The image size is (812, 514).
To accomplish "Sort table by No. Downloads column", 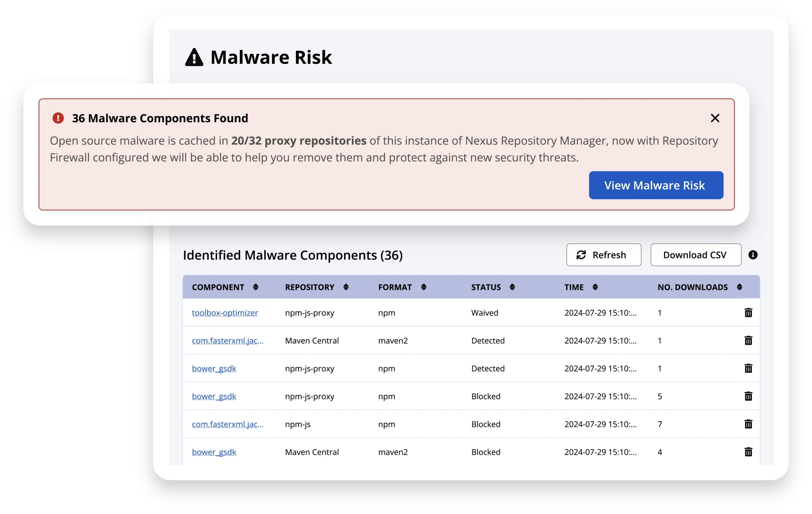I will click(739, 287).
